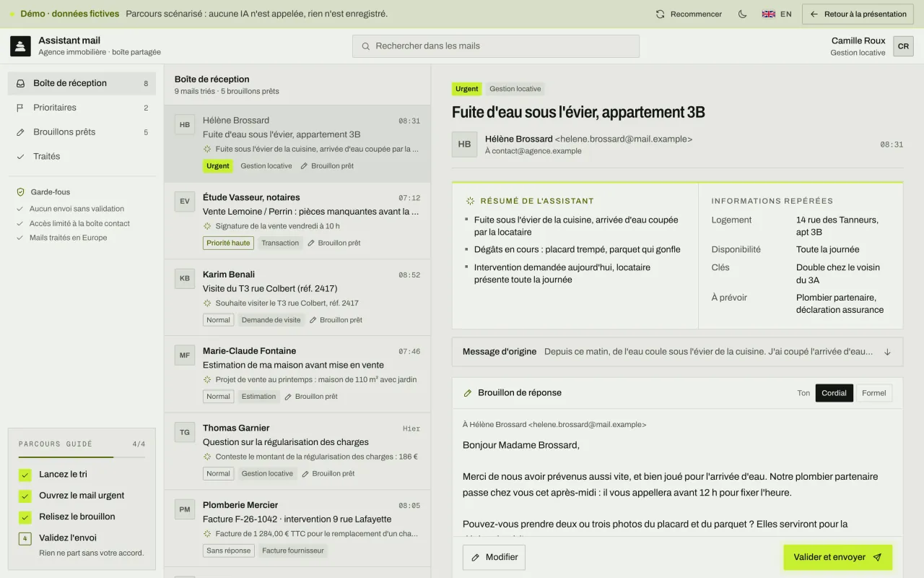Click the HB avatar in the open mail header
Image resolution: width=924 pixels, height=578 pixels.
(464, 144)
